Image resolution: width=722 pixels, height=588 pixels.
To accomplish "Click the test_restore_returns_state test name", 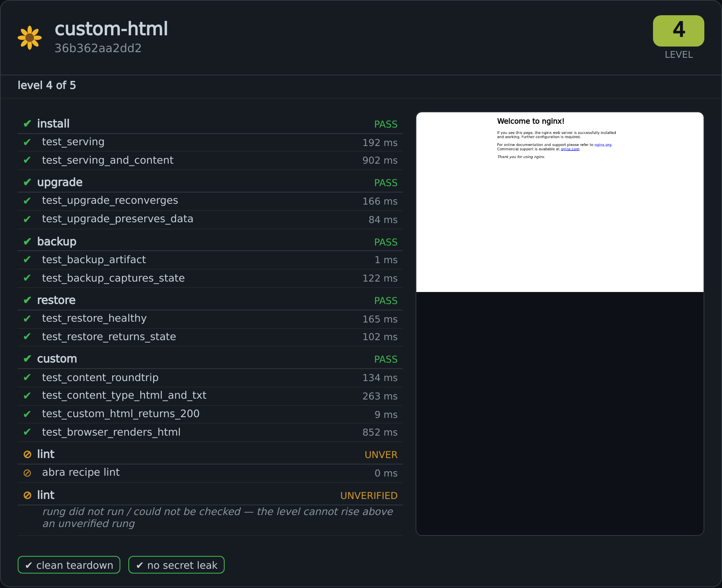I will point(109,337).
